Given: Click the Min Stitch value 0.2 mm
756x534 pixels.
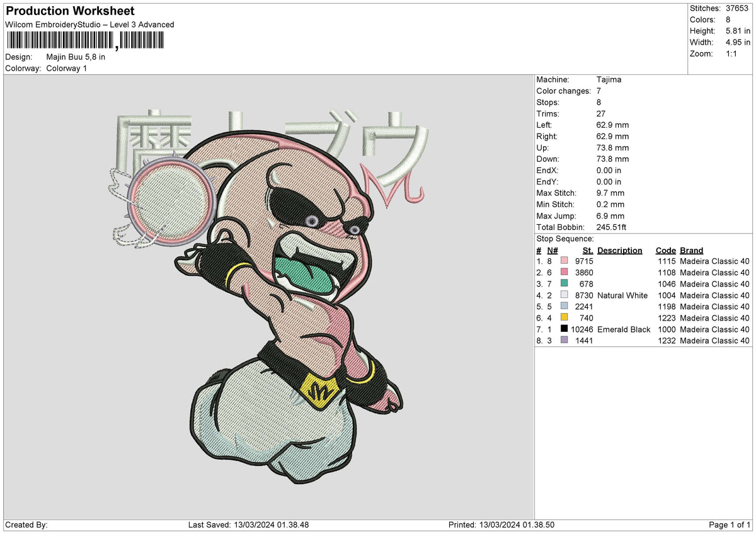Looking at the screenshot, I should point(610,205).
